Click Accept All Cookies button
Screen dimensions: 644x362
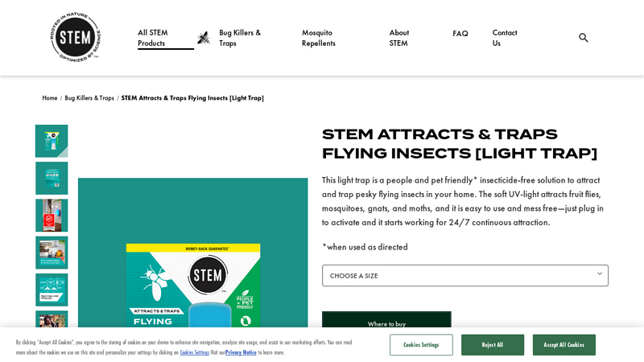click(564, 345)
